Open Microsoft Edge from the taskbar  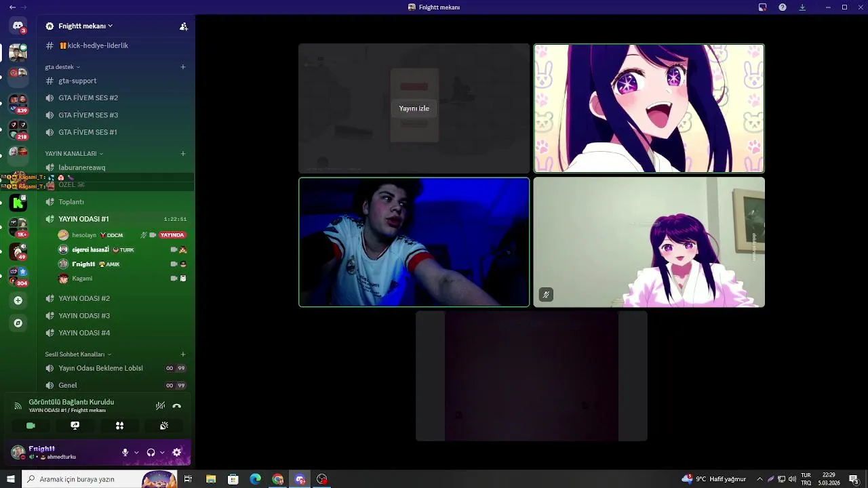tap(256, 479)
